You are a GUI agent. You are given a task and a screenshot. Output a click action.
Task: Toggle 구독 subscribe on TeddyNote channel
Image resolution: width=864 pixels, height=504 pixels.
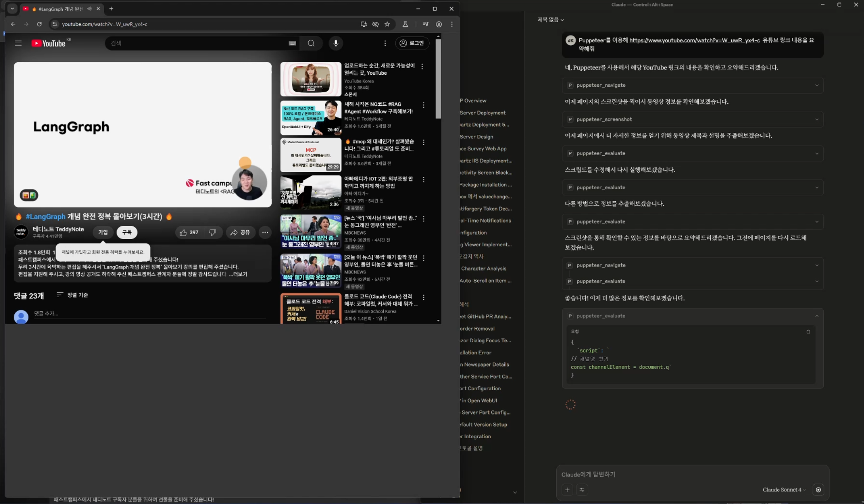coord(127,232)
